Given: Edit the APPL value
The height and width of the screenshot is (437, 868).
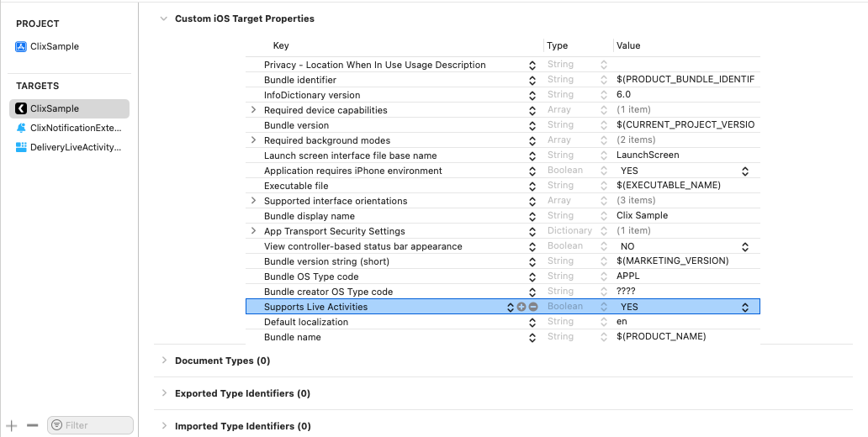Looking at the screenshot, I should (627, 276).
